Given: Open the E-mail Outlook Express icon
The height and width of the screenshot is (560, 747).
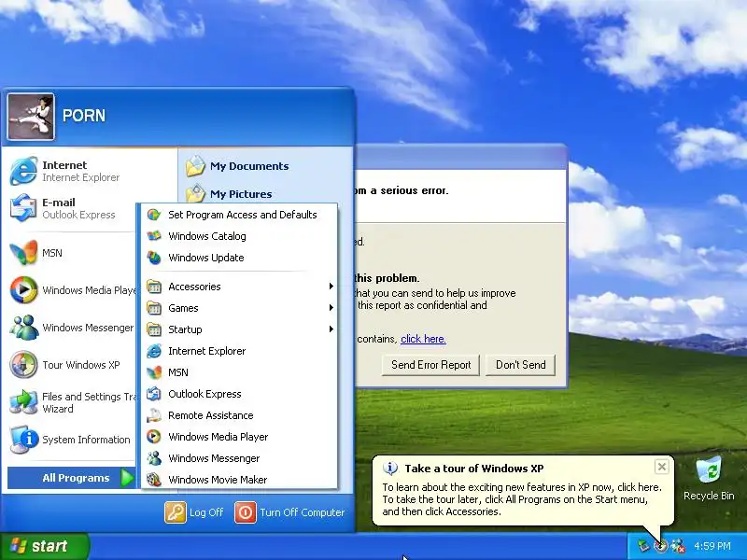Looking at the screenshot, I should (x=23, y=207).
